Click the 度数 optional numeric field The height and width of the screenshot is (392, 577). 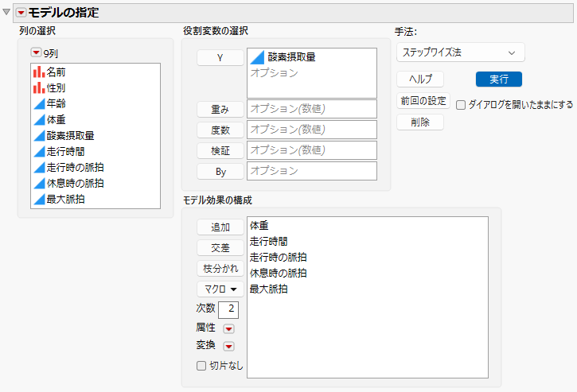(312, 130)
